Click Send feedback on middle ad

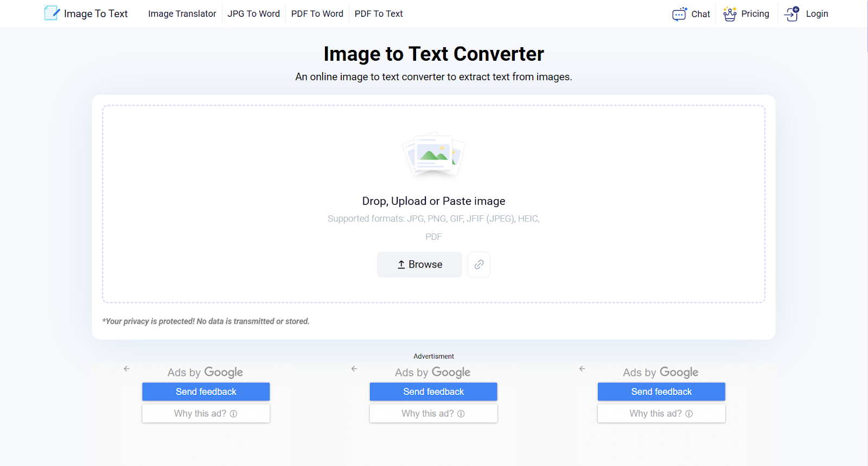pyautogui.click(x=433, y=392)
